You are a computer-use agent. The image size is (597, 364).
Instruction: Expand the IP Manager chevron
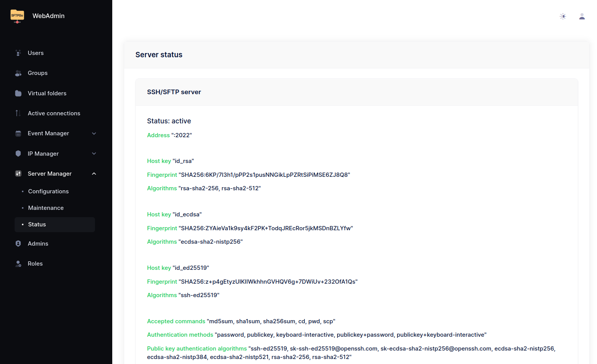(94, 154)
